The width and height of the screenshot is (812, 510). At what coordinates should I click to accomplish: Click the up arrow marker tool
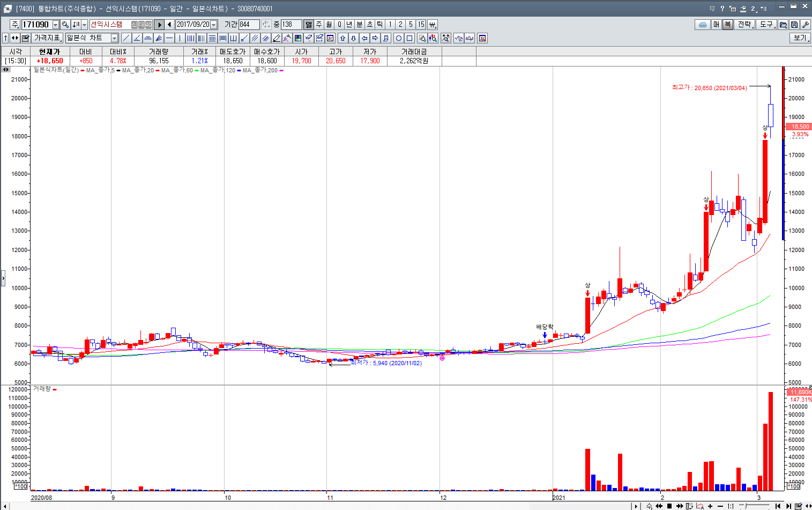point(343,38)
